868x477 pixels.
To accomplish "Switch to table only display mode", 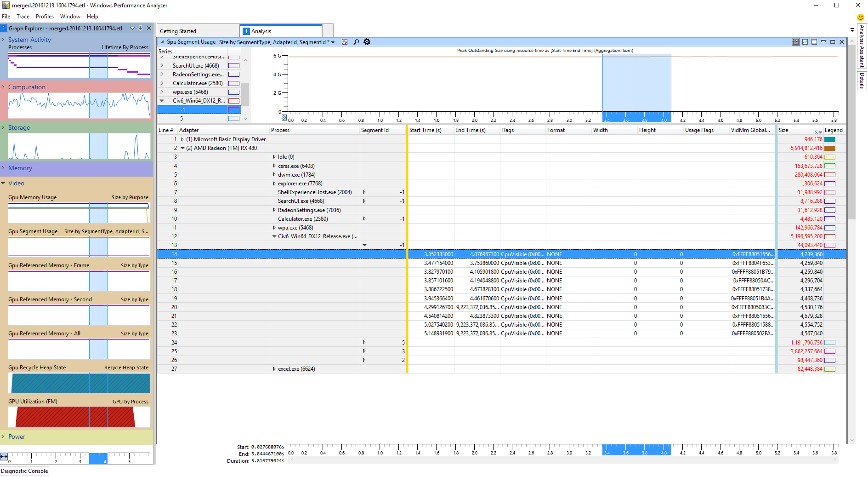I will click(814, 42).
